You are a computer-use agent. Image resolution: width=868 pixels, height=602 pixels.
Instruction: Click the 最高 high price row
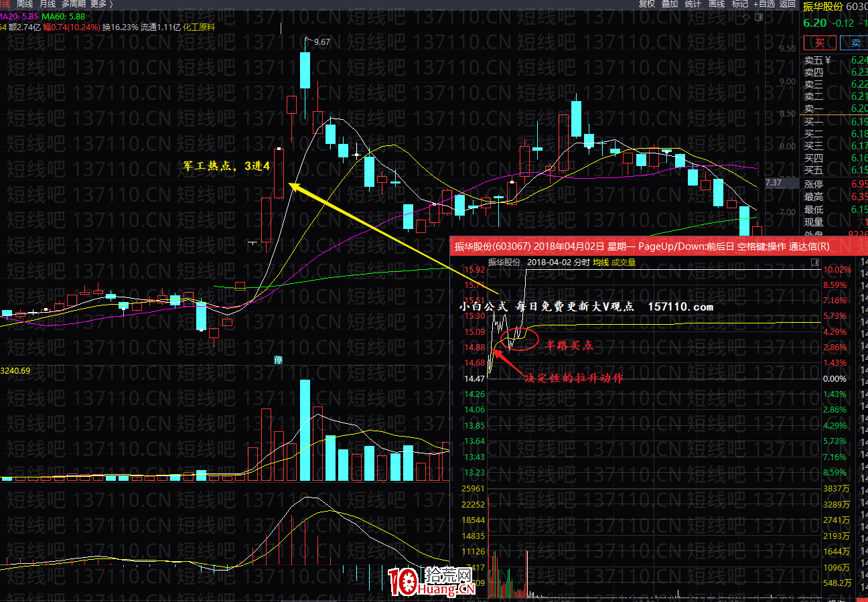(x=835, y=197)
